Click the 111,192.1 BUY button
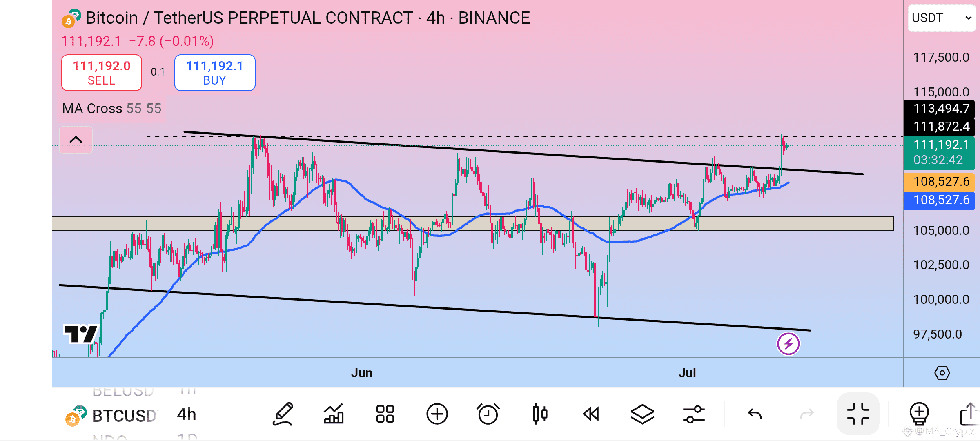Image resolution: width=980 pixels, height=441 pixels. click(215, 73)
